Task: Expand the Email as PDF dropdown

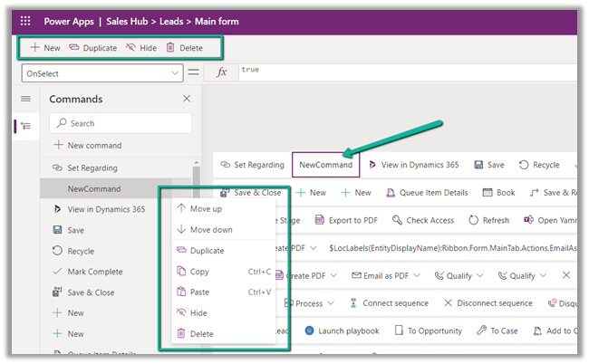Action: point(384,275)
